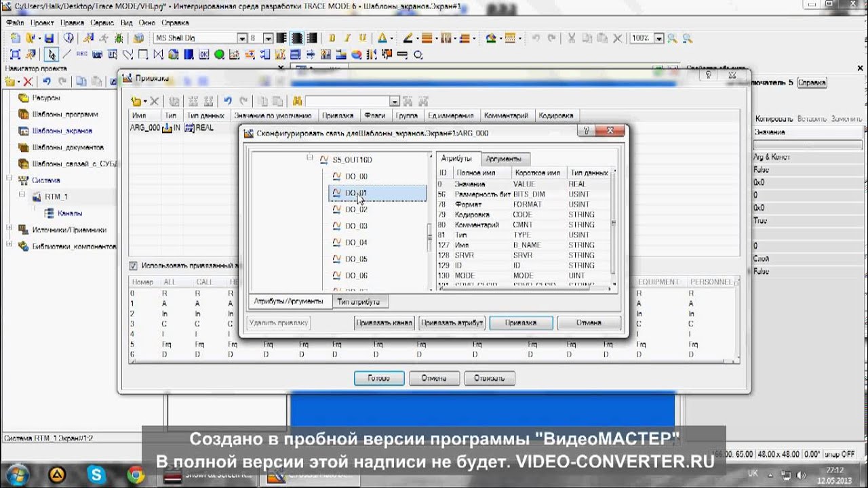Open Skype from the Windows taskbar
The image size is (868, 488).
pyautogui.click(x=96, y=474)
